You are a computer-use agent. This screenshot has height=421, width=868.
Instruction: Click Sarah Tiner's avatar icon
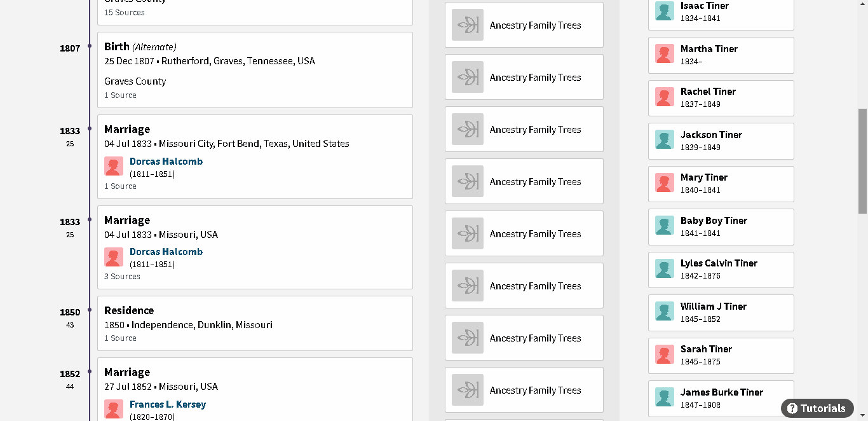(665, 354)
